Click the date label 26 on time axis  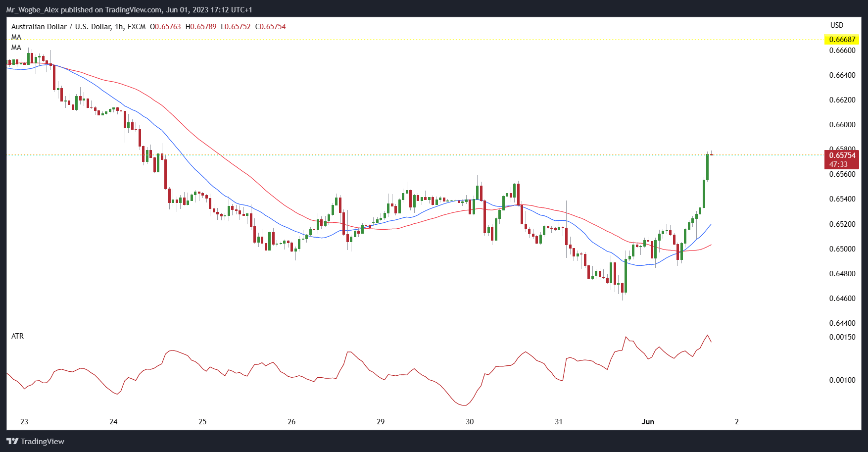point(291,422)
